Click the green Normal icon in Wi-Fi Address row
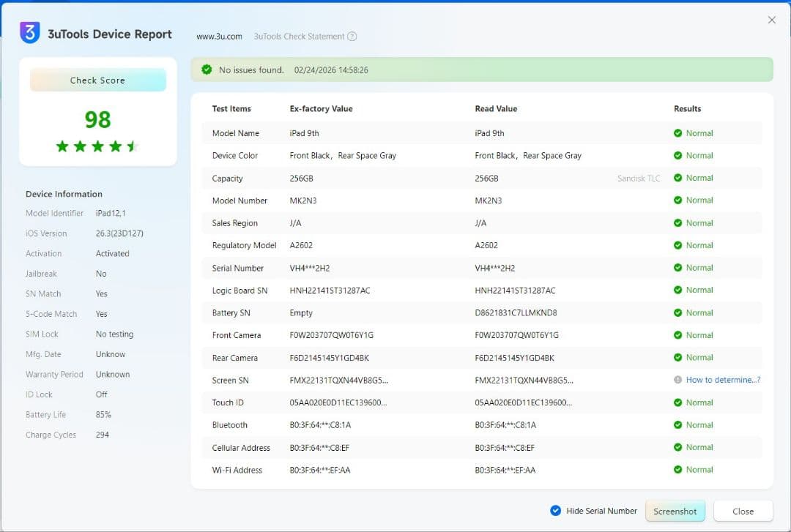791x532 pixels. 677,470
